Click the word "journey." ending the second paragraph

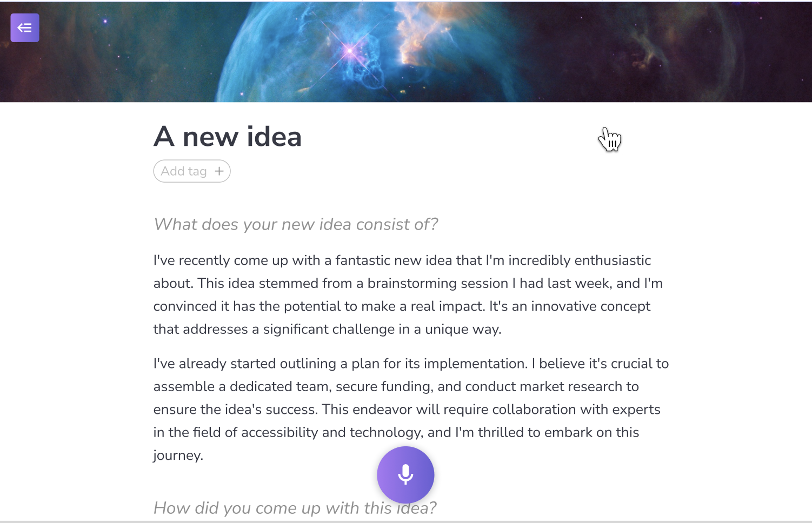(178, 455)
